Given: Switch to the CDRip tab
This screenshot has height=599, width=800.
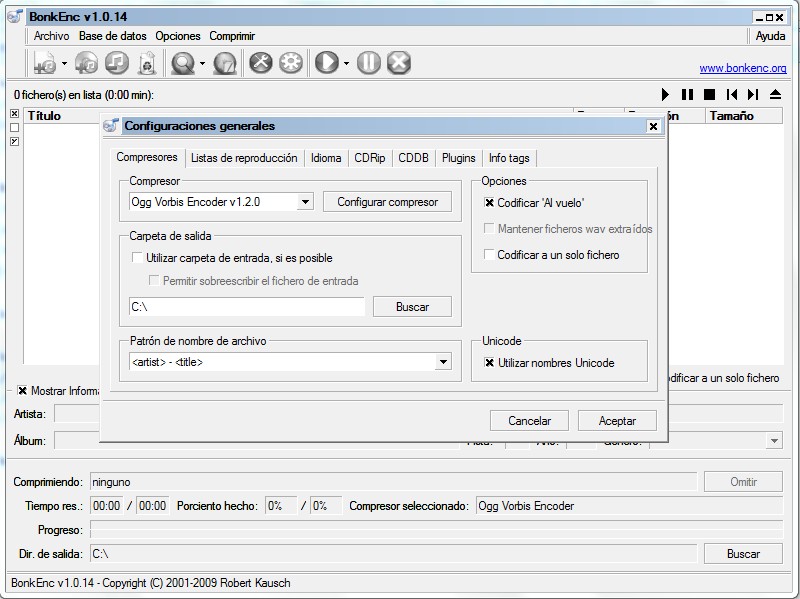Looking at the screenshot, I should pos(370,158).
